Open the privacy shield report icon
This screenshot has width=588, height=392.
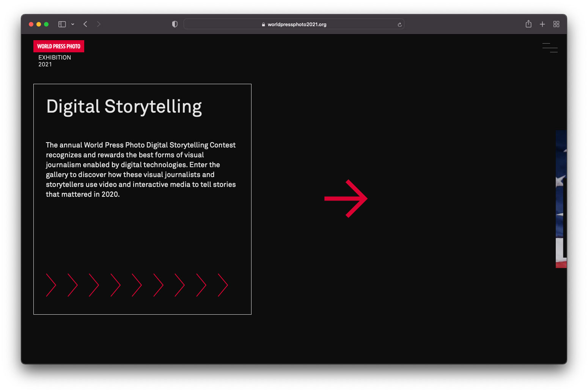[175, 24]
